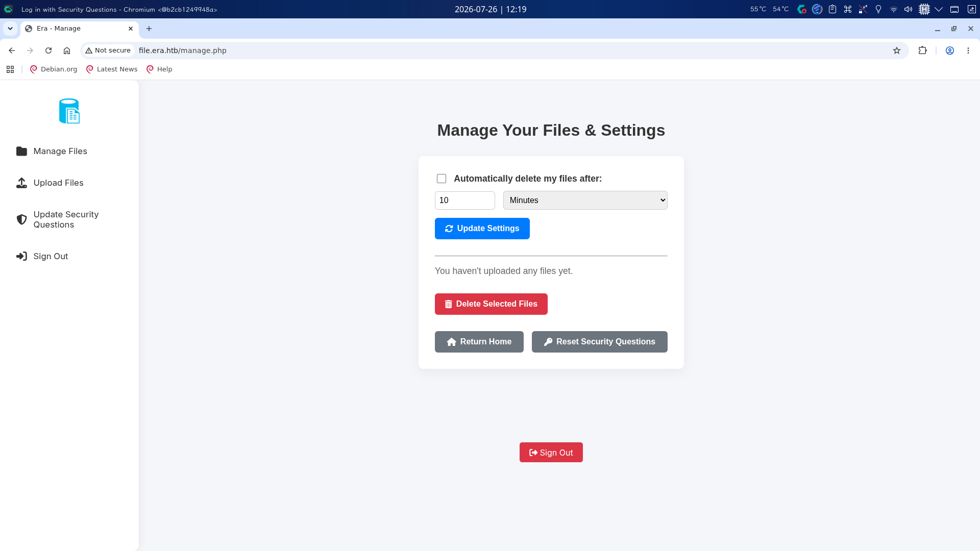Click Return Home button
This screenshot has width=980, height=551.
point(479,342)
